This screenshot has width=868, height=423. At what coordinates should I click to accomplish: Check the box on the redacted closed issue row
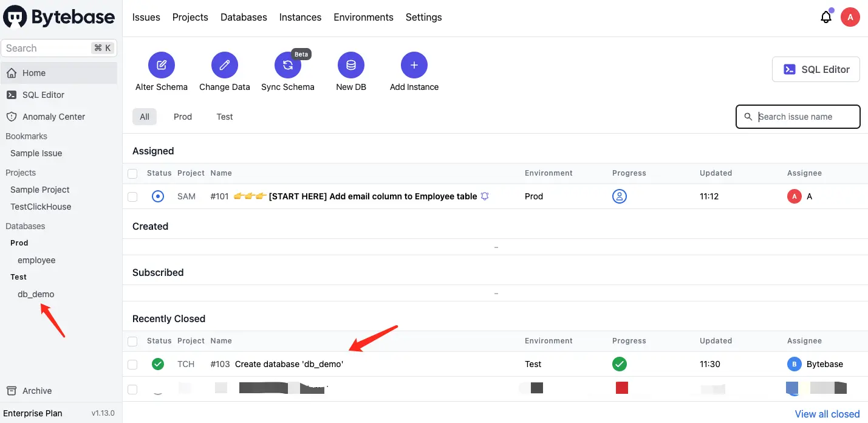point(132,389)
